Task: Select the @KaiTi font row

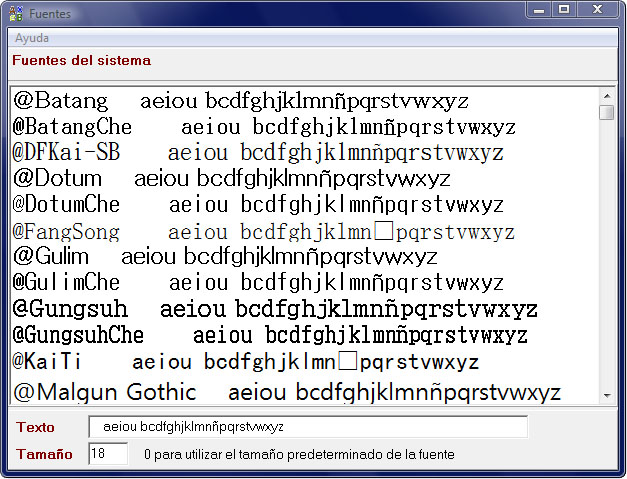Action: 305,362
